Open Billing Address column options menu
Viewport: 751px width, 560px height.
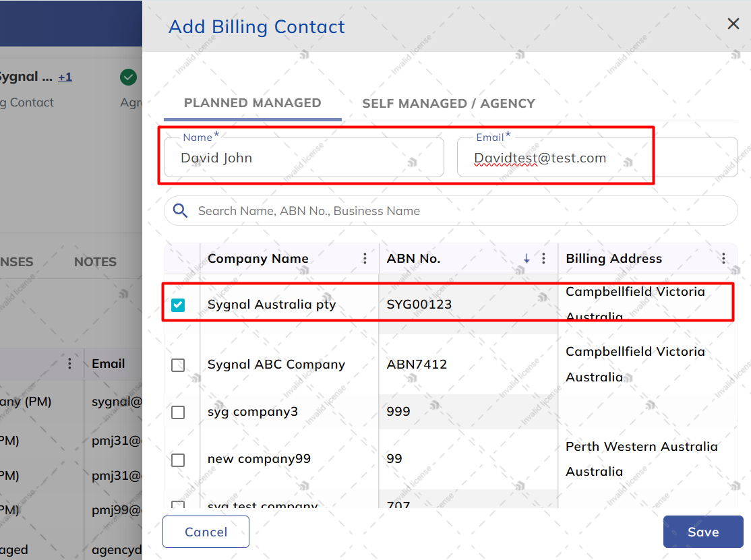coord(723,259)
